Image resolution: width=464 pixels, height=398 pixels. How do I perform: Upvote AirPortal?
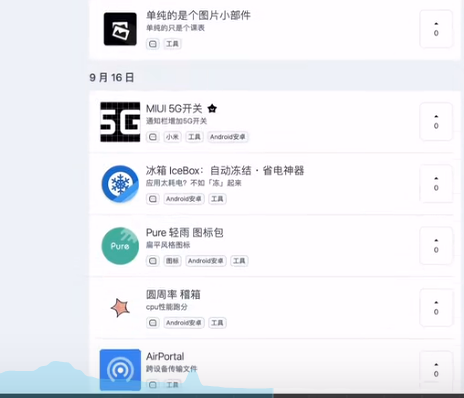[x=436, y=370]
